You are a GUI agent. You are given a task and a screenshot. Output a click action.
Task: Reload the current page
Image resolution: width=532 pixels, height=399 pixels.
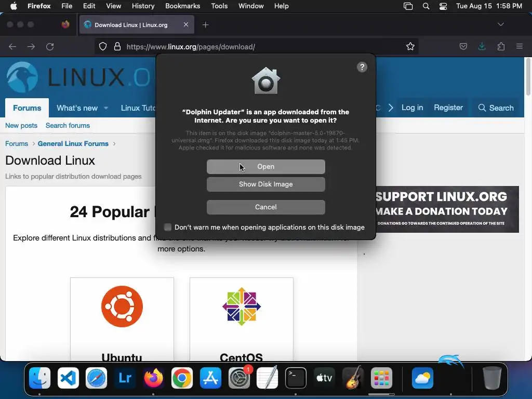tap(50, 46)
